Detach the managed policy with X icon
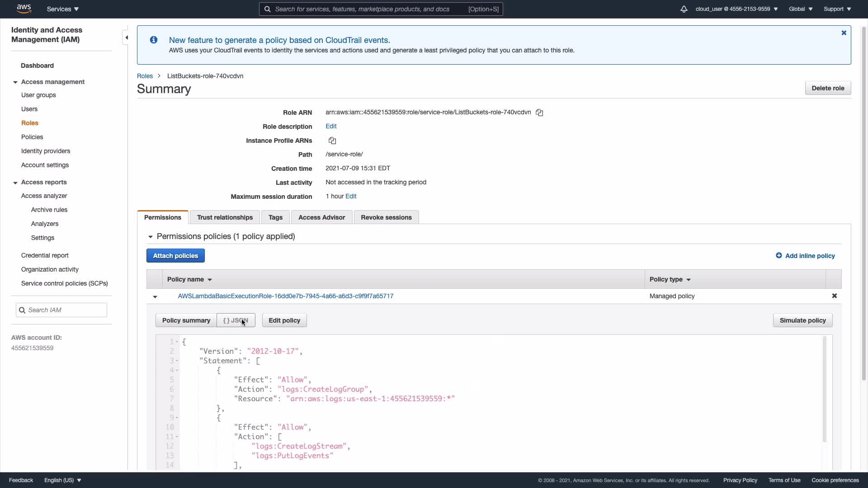The width and height of the screenshot is (868, 488). 835,296
